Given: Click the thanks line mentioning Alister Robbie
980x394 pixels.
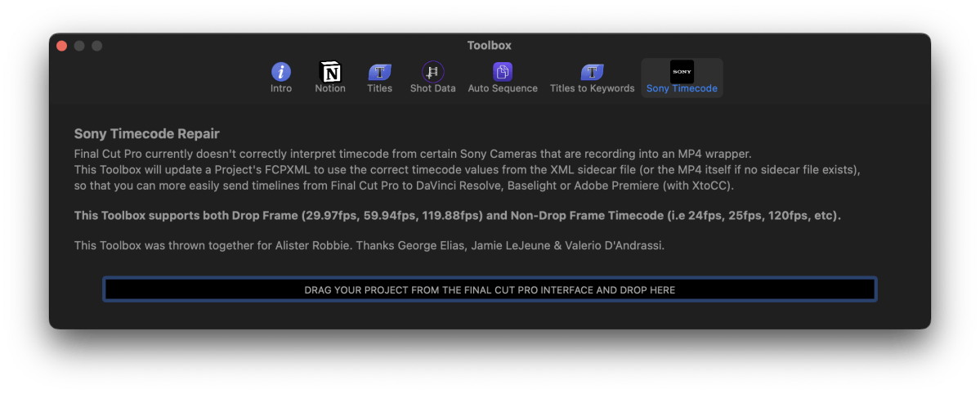Looking at the screenshot, I should click(x=369, y=246).
